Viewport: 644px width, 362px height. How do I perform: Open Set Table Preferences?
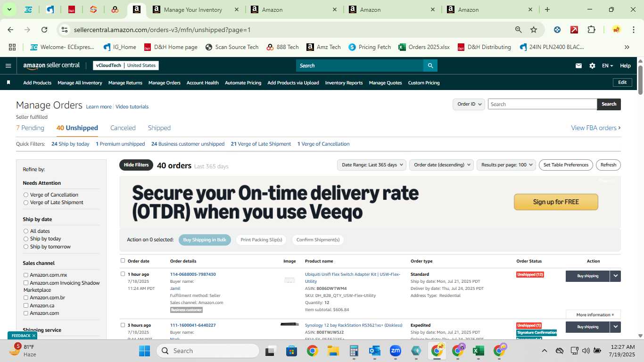pyautogui.click(x=566, y=165)
